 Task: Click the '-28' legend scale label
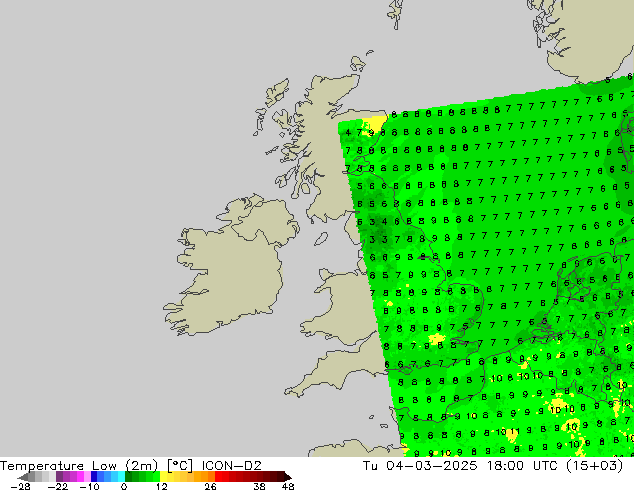[20, 486]
